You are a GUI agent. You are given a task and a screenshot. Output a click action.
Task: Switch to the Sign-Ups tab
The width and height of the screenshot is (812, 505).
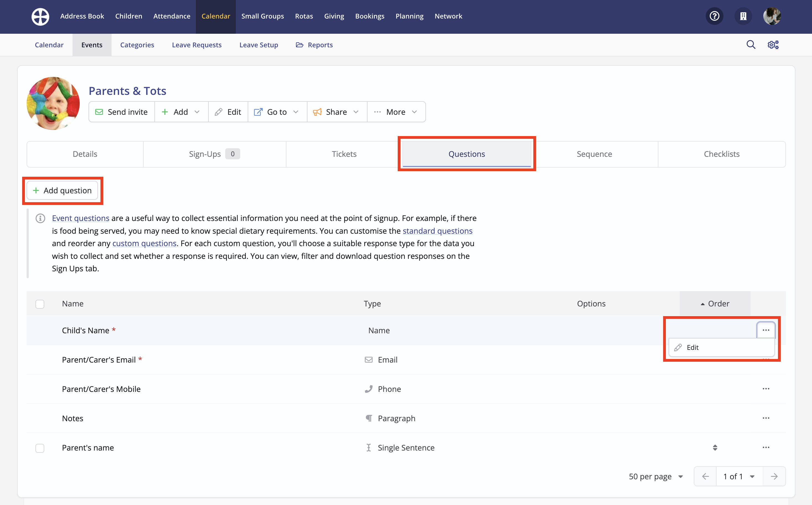[x=214, y=154]
